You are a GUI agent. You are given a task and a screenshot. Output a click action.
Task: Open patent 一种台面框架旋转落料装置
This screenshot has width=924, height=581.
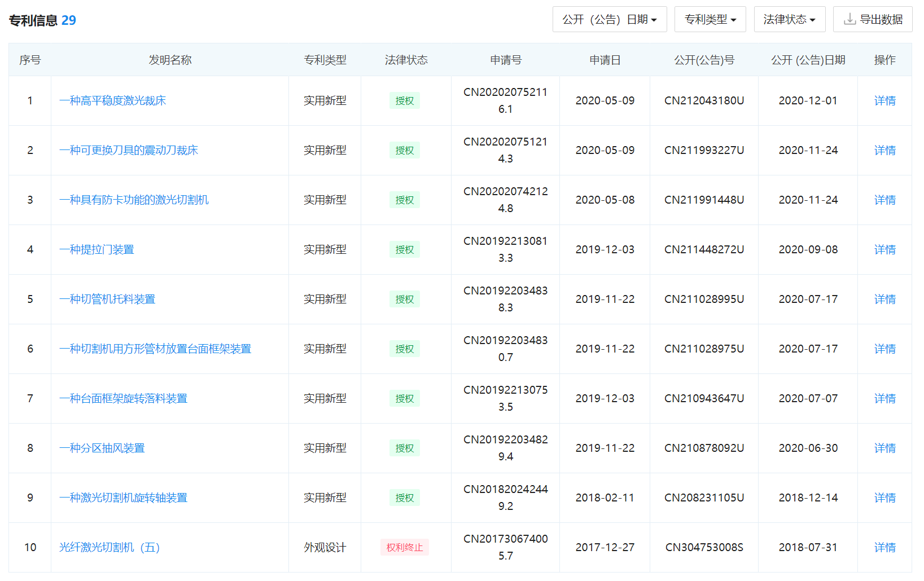tap(123, 399)
